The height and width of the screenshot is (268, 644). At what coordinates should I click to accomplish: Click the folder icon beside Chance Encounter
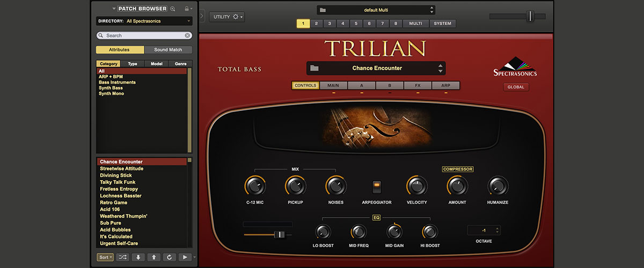click(x=314, y=68)
